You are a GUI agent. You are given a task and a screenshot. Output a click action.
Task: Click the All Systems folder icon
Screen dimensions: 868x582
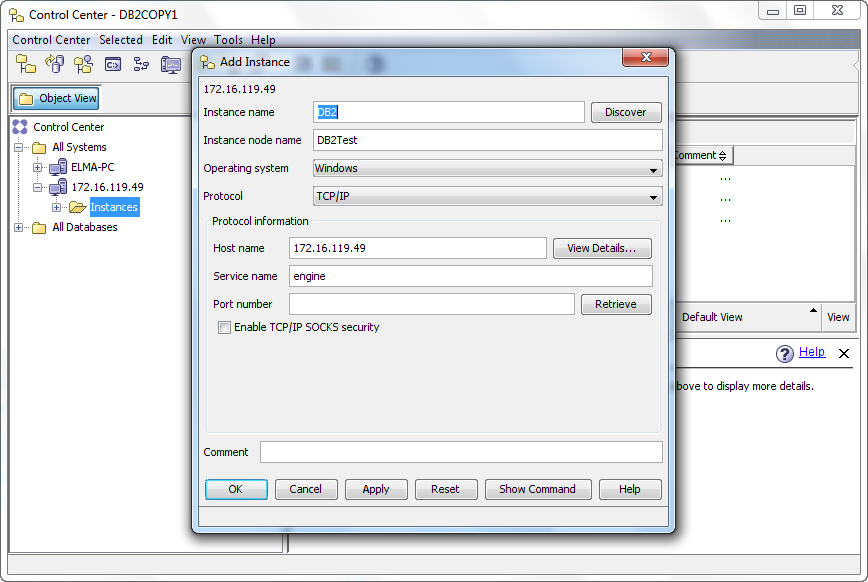[x=39, y=147]
